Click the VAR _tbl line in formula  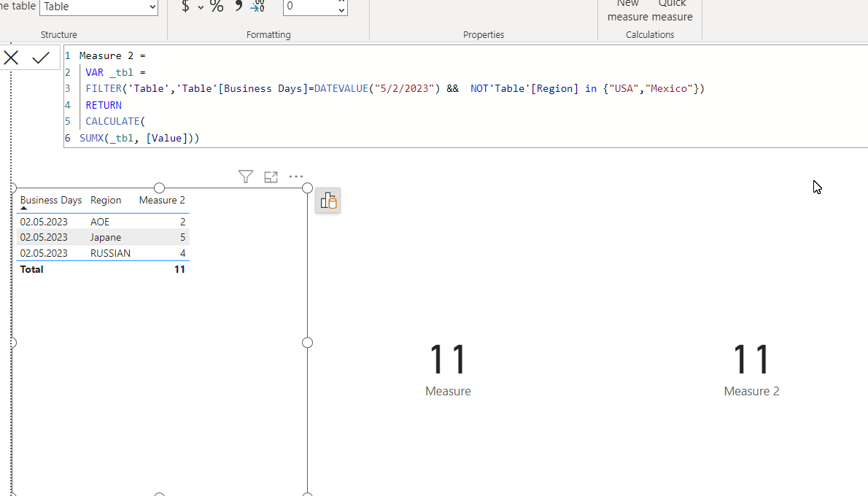pos(115,72)
